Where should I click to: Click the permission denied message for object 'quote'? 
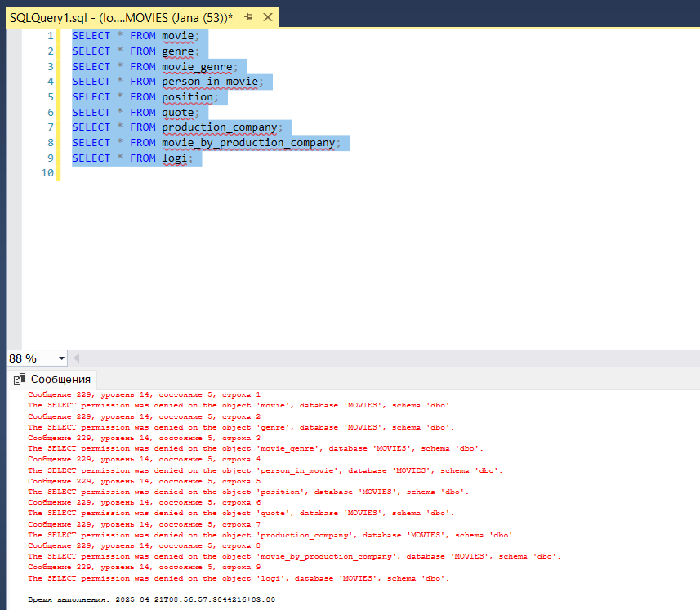(241, 514)
